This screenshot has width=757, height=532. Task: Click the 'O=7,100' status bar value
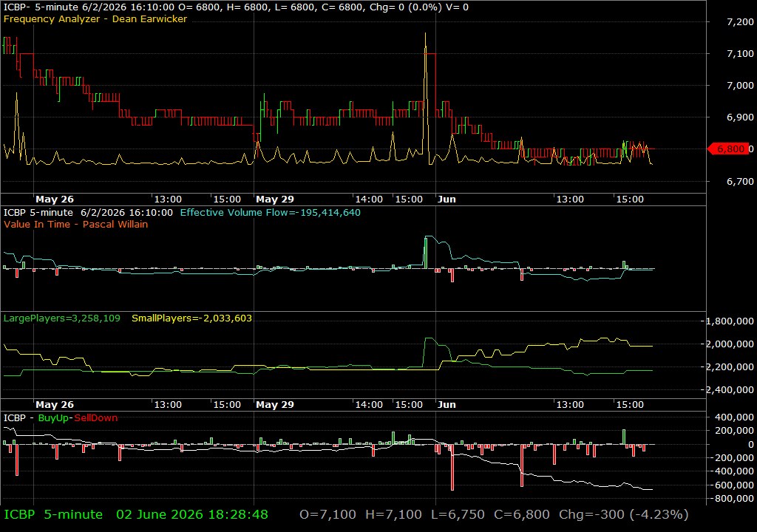(x=327, y=514)
